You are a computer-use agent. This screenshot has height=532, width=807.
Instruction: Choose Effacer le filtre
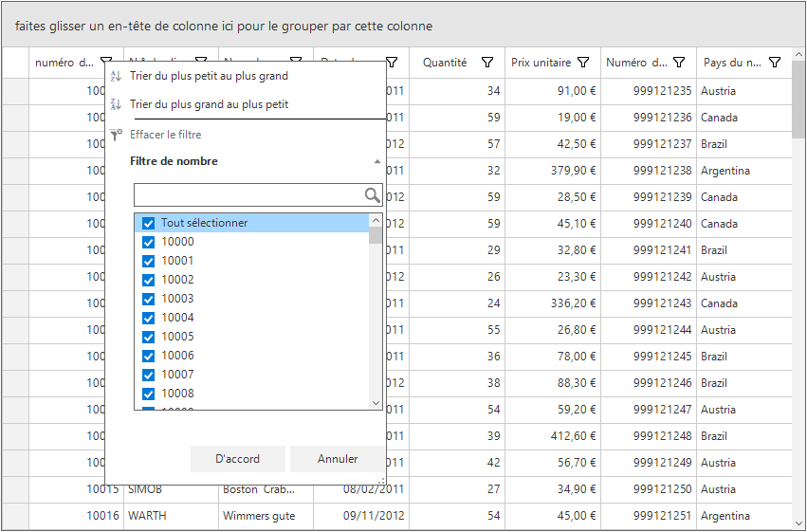coord(166,135)
